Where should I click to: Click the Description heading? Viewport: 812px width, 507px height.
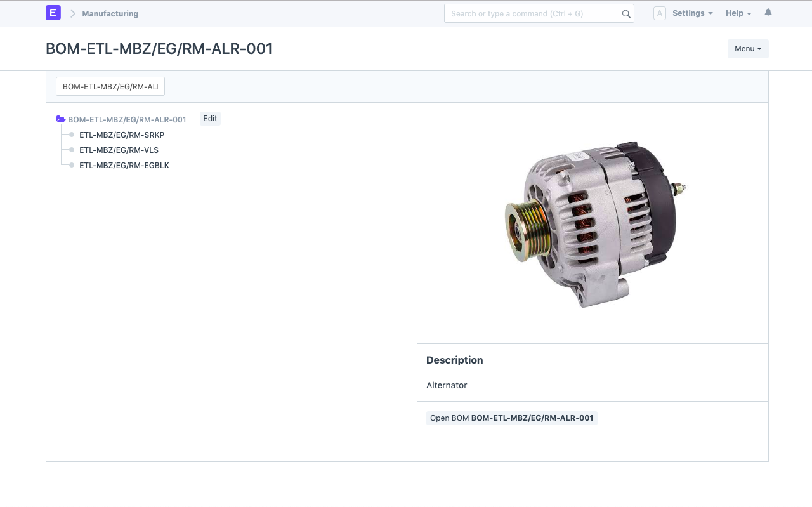coord(455,360)
